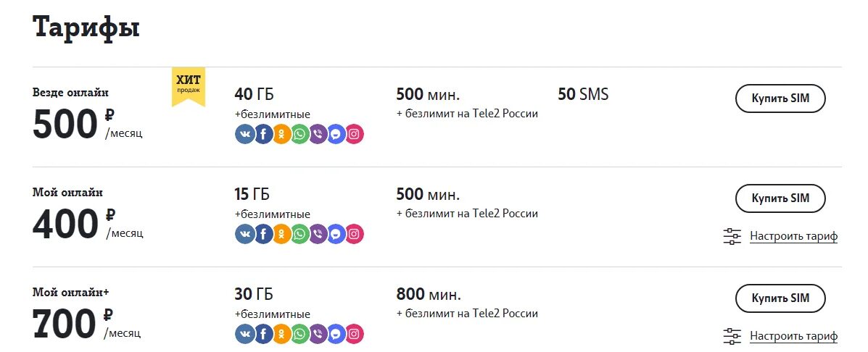
Task: Open Настроить тариф link for Мой онлайн+
Action: click(x=793, y=336)
